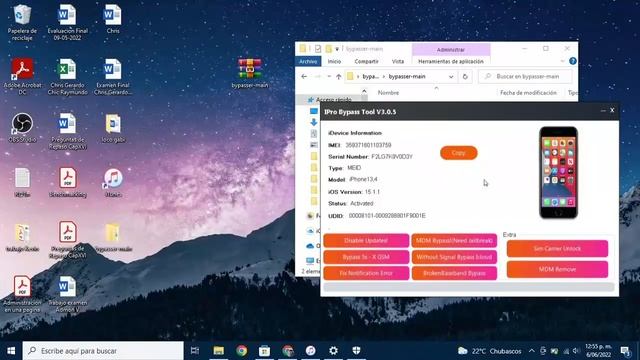The width and height of the screenshot is (640, 360).
Task: Click the Fix Notification Error button
Action: (366, 273)
